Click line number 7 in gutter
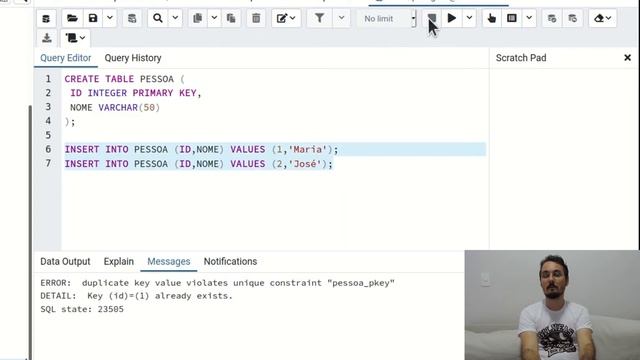Screen dimensions: 640x360 pyautogui.click(x=48, y=163)
